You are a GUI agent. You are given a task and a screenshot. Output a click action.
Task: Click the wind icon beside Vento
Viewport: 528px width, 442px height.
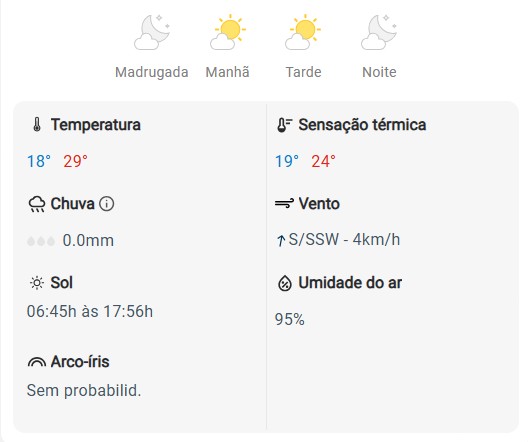click(x=284, y=203)
